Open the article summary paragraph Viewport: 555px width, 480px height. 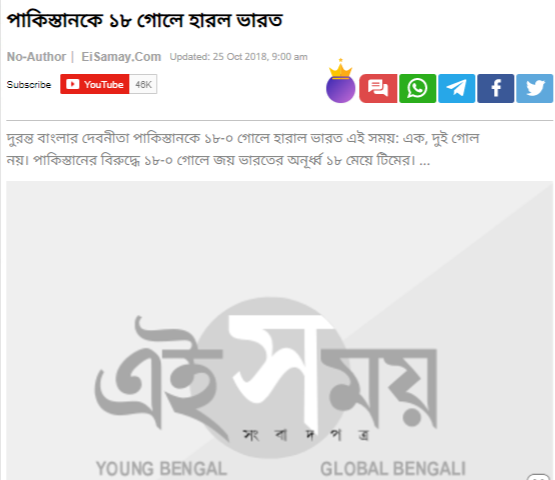(x=243, y=149)
